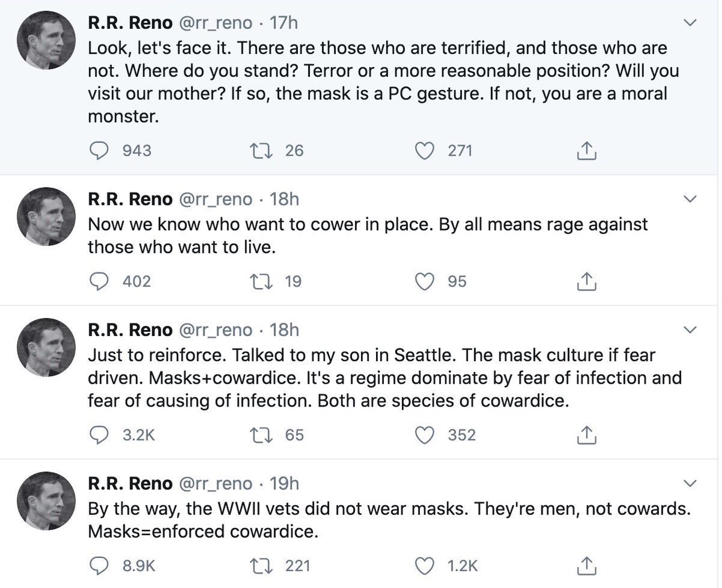This screenshot has width=722, height=588.
Task: Click the profile photo beside the Seattle tweet
Action: point(46,347)
